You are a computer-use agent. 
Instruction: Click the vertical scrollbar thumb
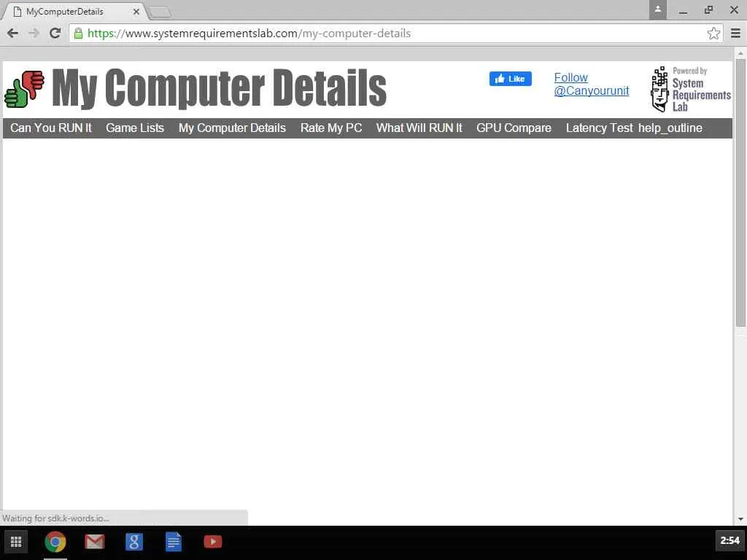click(740, 192)
